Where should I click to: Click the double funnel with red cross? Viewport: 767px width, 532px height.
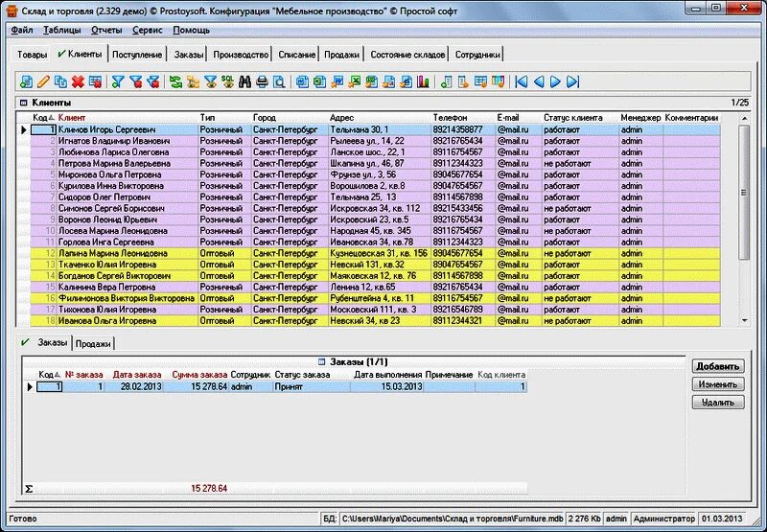coord(152,81)
